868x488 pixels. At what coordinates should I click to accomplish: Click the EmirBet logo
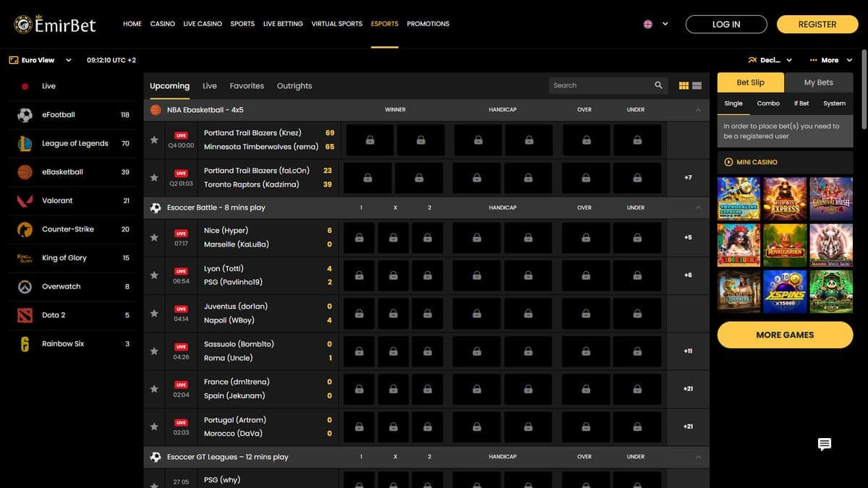[x=55, y=24]
